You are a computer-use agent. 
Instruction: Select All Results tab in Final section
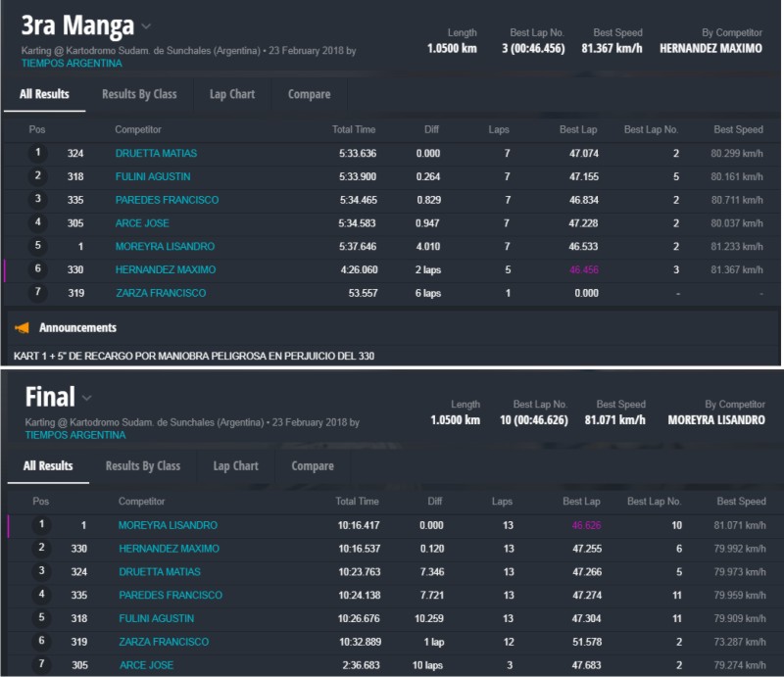(48, 466)
